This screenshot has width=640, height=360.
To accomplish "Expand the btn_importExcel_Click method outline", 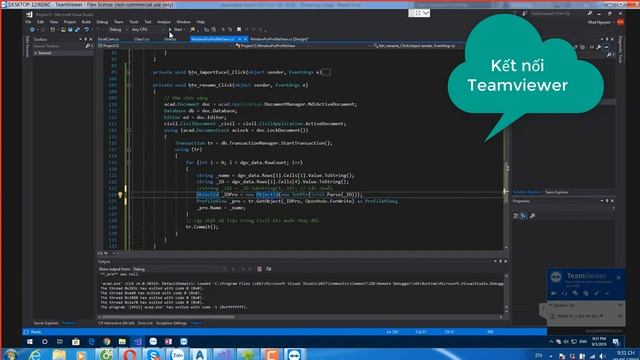I will coord(129,72).
